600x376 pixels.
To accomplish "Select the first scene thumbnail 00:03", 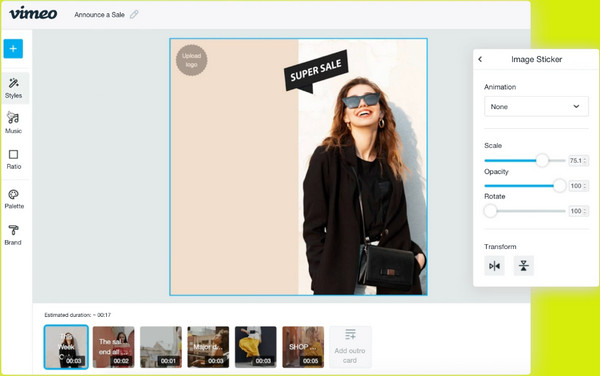I will (66, 347).
